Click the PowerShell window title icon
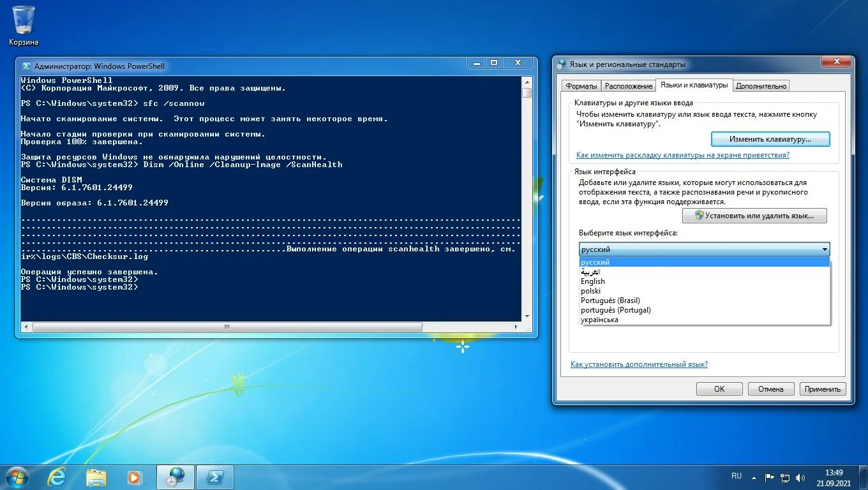Screen dimensions: 868x490 click(26, 66)
